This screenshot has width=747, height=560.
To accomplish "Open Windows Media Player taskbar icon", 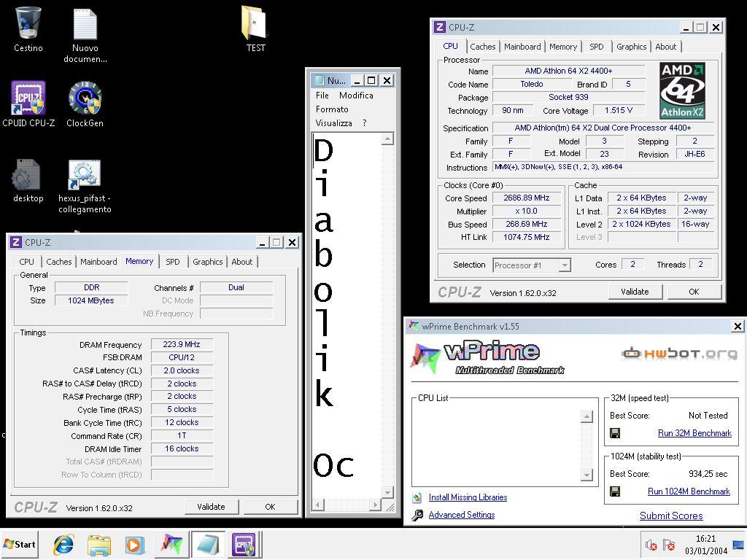I will (x=134, y=545).
